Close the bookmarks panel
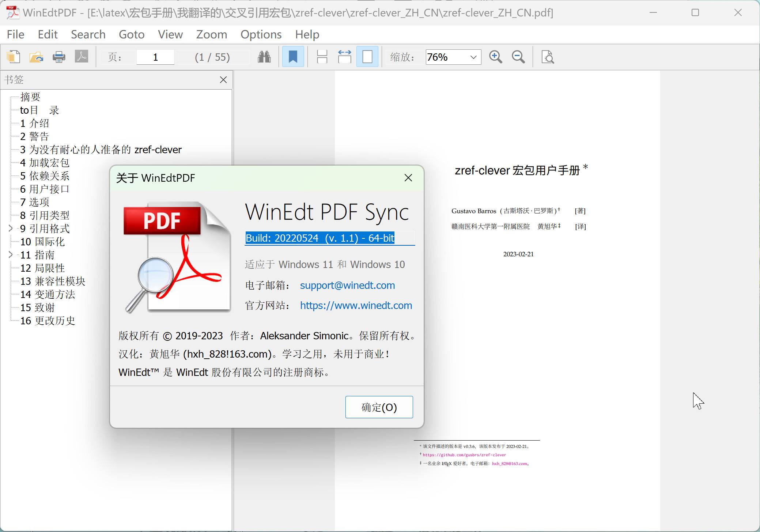The height and width of the screenshot is (532, 760). click(223, 80)
